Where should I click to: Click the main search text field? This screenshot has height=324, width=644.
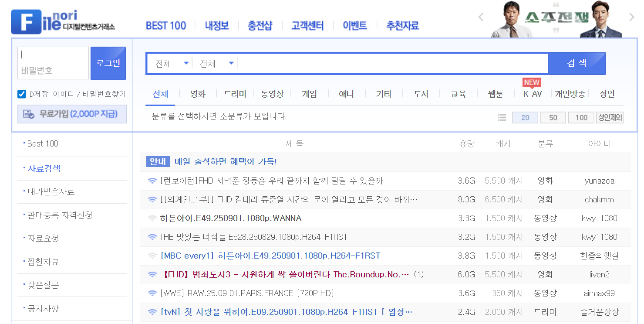click(x=392, y=64)
